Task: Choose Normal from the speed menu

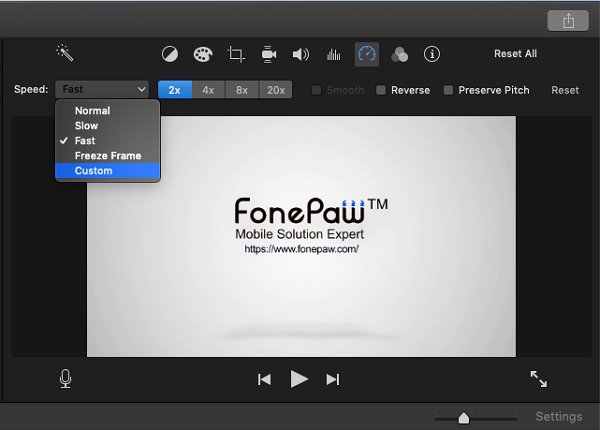Action: (108, 111)
